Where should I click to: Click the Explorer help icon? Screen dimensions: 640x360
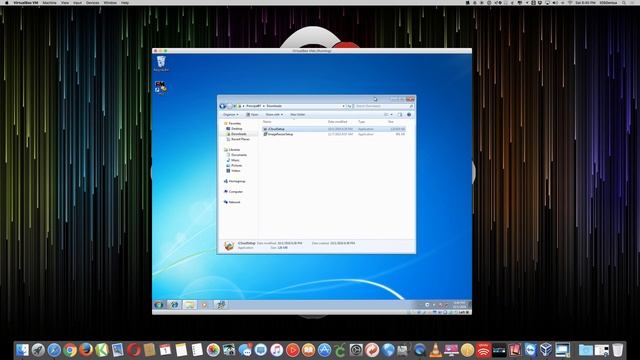point(409,115)
